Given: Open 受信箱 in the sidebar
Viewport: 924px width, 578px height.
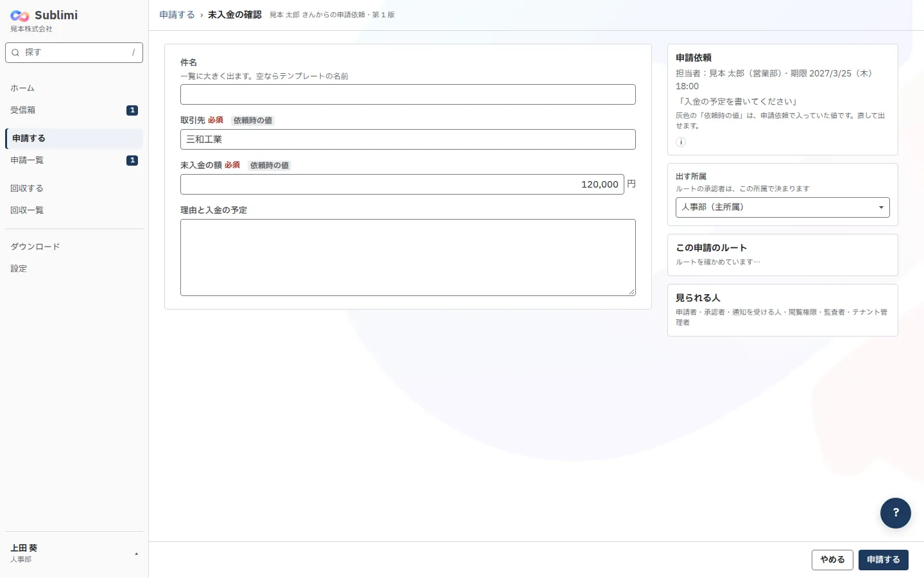Looking at the screenshot, I should (74, 110).
